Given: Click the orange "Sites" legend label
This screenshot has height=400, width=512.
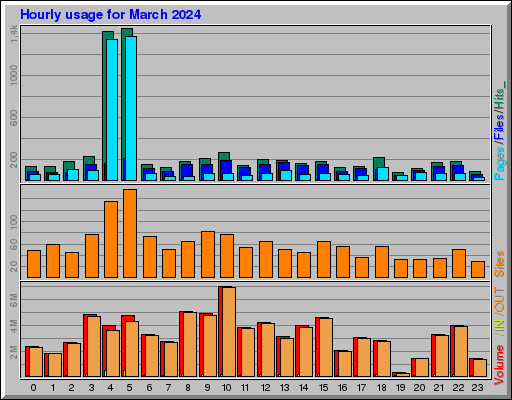Looking at the screenshot, I should click(499, 264).
